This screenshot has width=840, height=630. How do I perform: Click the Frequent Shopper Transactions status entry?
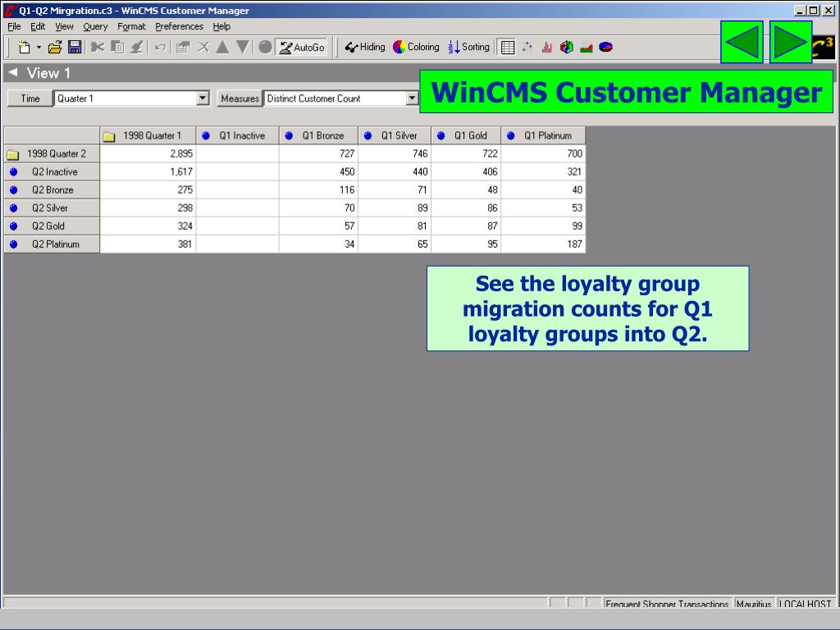(x=666, y=603)
